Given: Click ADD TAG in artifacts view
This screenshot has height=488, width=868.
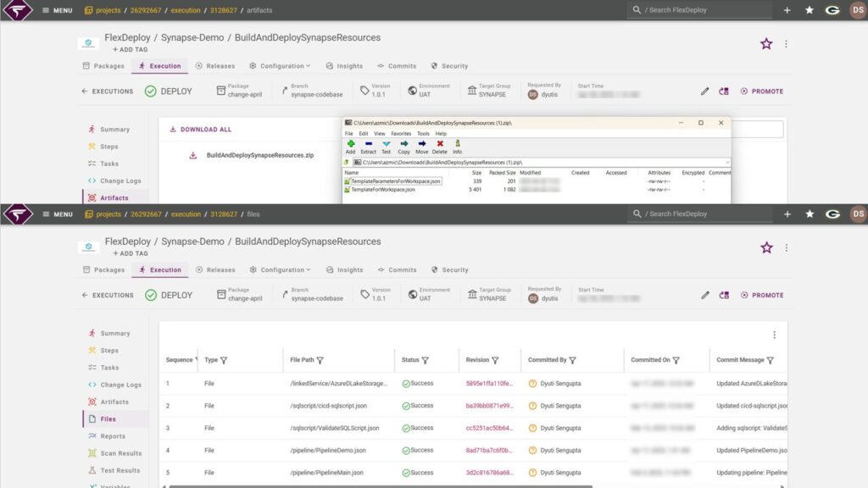Looking at the screenshot, I should point(130,50).
